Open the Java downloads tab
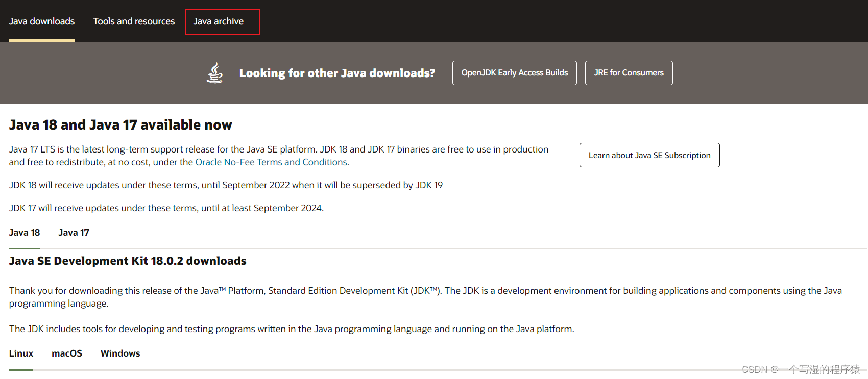The width and height of the screenshot is (868, 379). coord(42,21)
